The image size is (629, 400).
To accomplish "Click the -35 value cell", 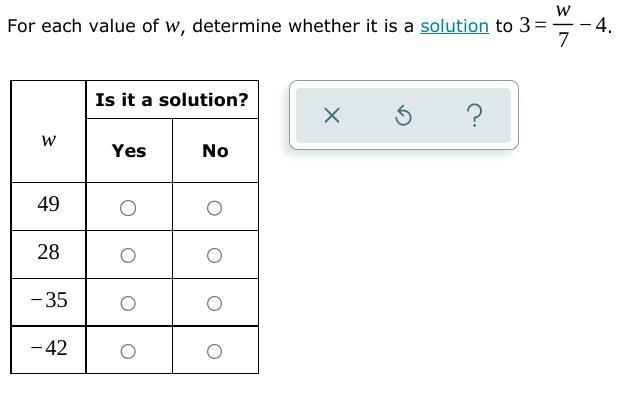I will click(x=48, y=301).
